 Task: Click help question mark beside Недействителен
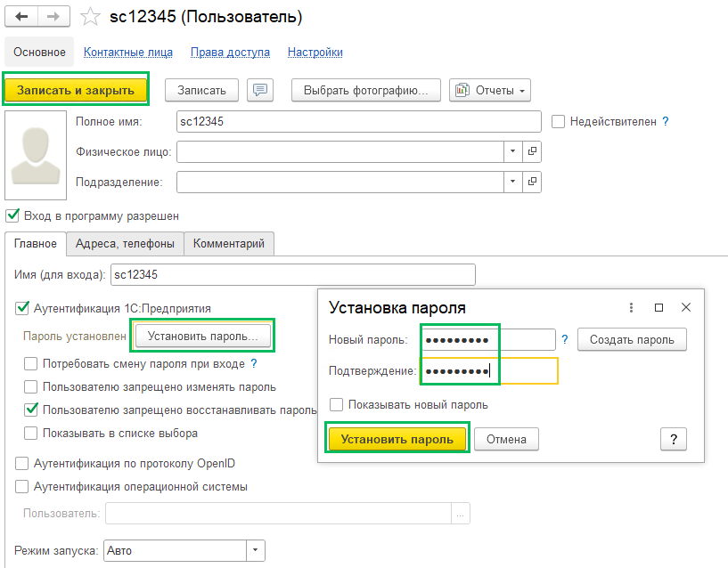[665, 122]
